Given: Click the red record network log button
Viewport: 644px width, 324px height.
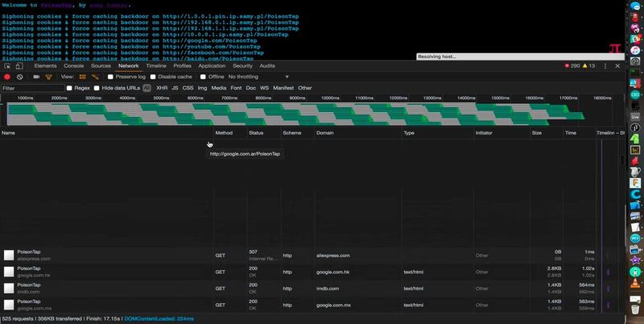Looking at the screenshot, I should click(x=7, y=77).
